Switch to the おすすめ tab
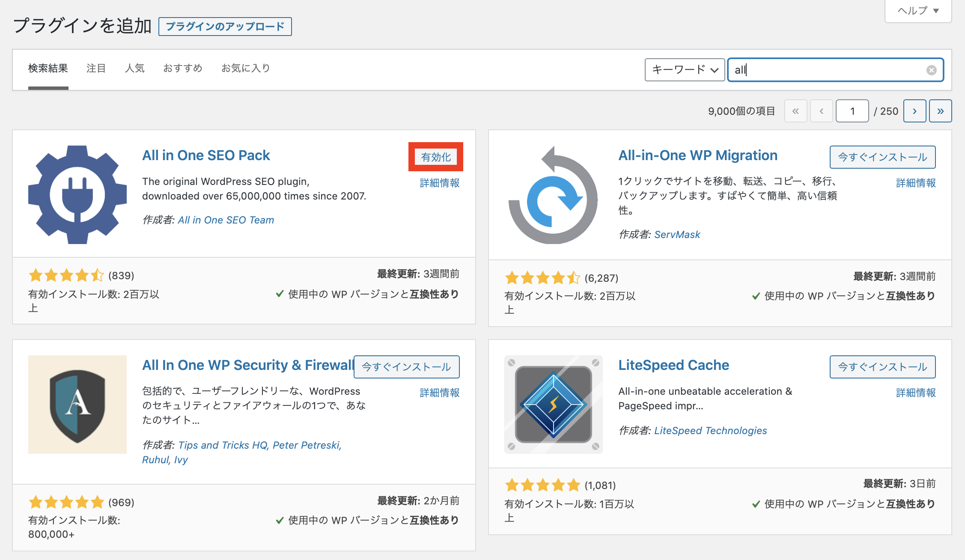Screen dimensions: 965x560 [x=183, y=69]
